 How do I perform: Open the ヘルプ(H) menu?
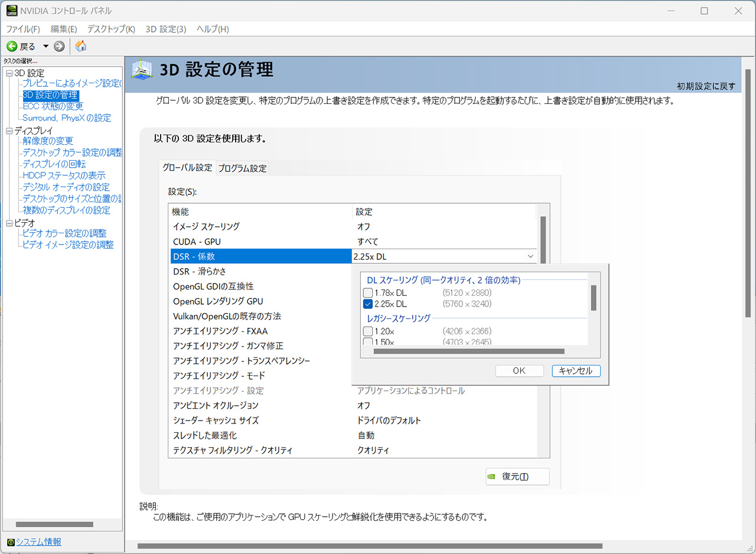pos(213,29)
